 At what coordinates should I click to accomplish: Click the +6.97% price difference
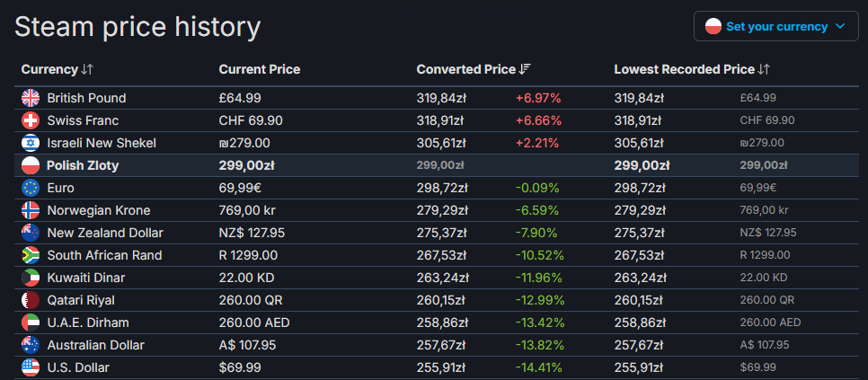(x=538, y=98)
